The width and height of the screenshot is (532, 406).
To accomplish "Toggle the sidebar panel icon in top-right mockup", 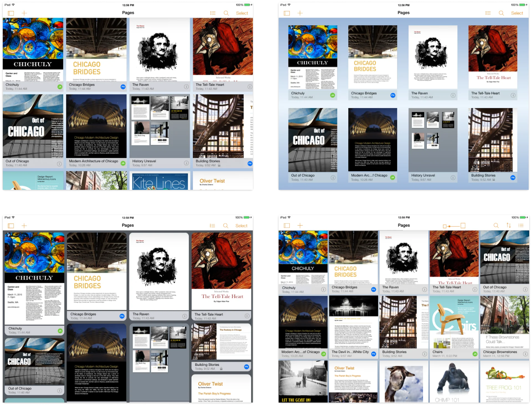I will point(287,13).
